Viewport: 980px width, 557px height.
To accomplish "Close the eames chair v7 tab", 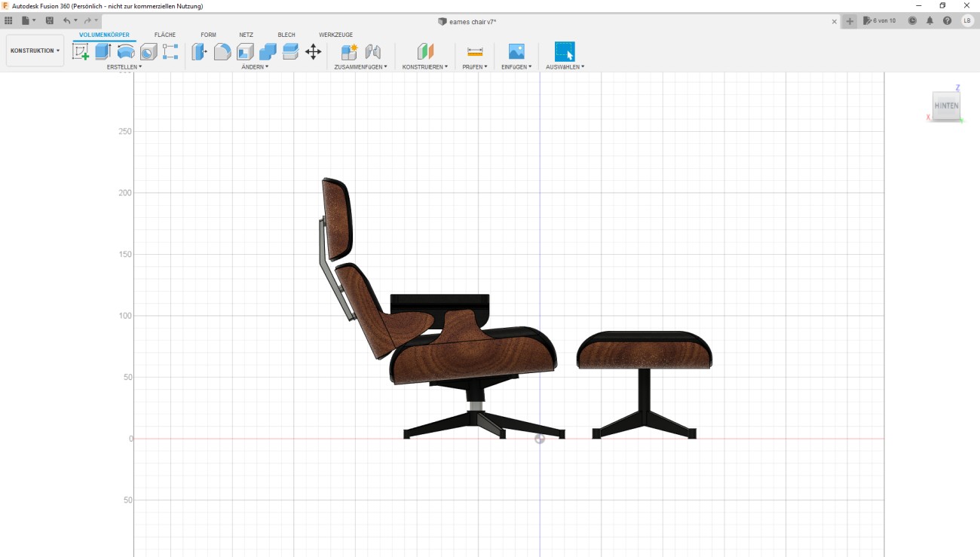I will coord(835,21).
